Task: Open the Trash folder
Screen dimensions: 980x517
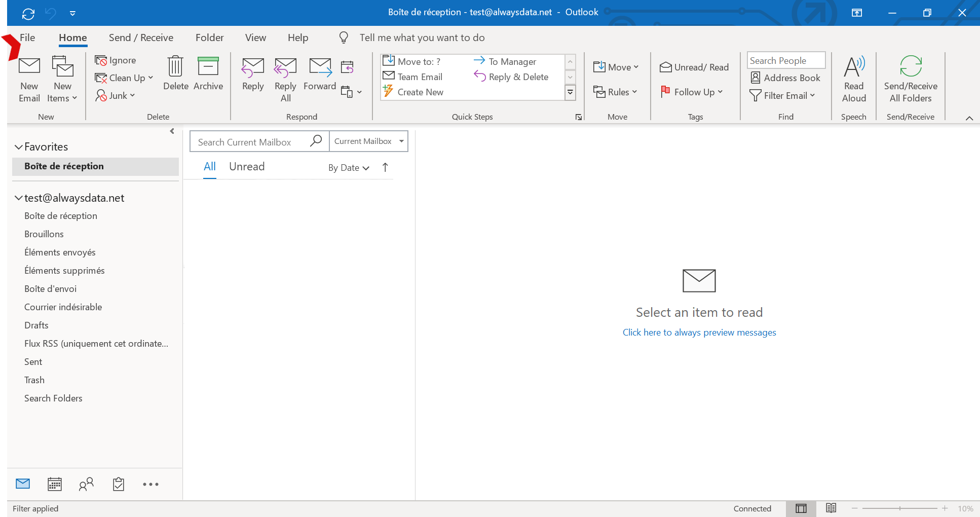Action: 34,380
